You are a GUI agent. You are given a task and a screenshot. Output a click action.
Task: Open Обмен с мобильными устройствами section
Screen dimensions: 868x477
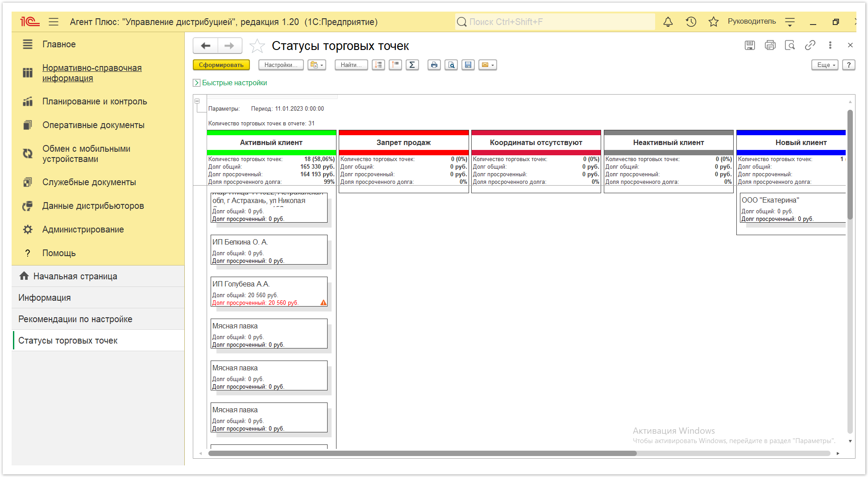click(87, 153)
